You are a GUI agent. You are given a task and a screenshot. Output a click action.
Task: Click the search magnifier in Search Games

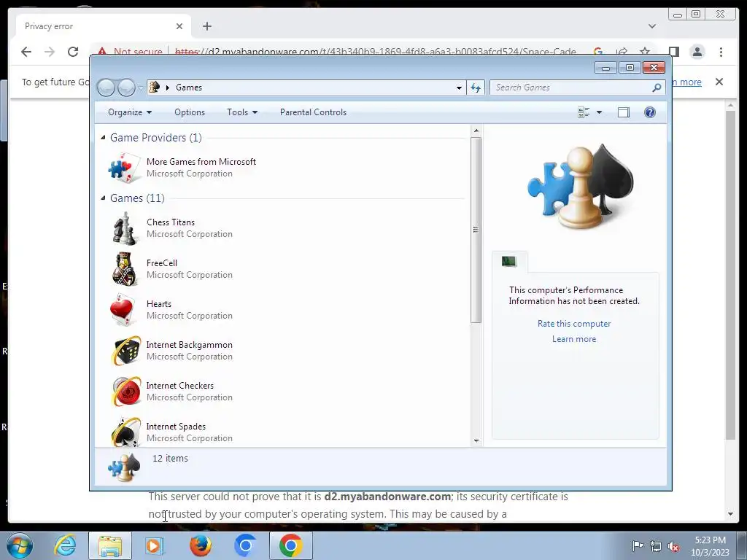click(657, 87)
